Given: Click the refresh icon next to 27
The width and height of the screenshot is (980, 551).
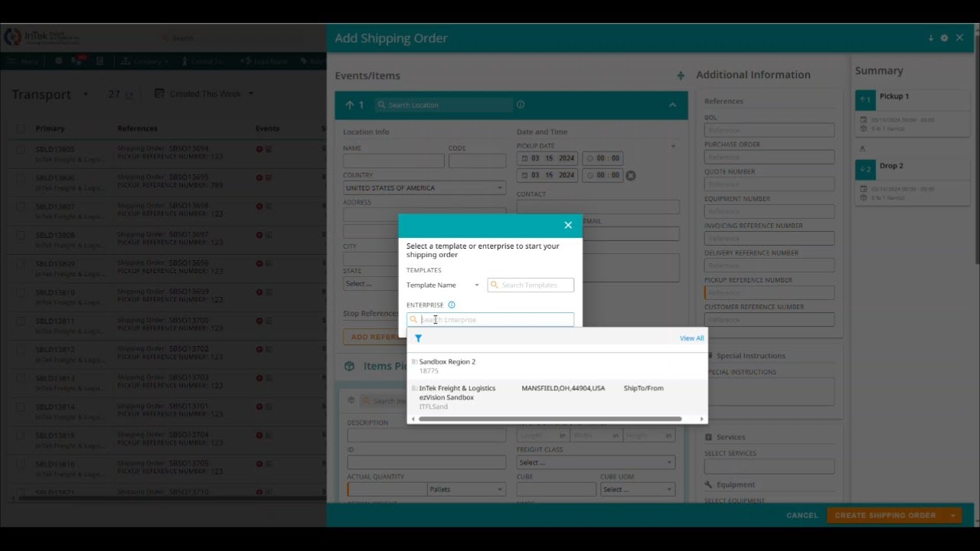Looking at the screenshot, I should tap(129, 95).
